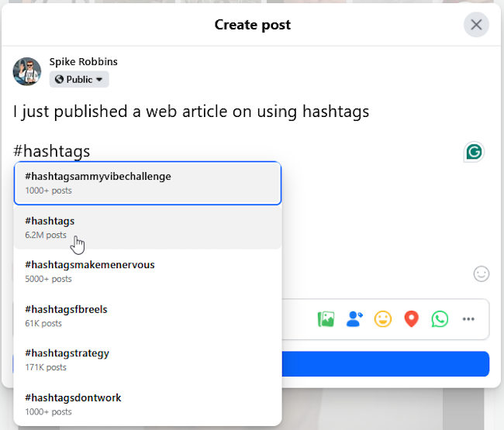The width and height of the screenshot is (504, 430).
Task: Click the photo/video icon
Action: [x=326, y=319]
